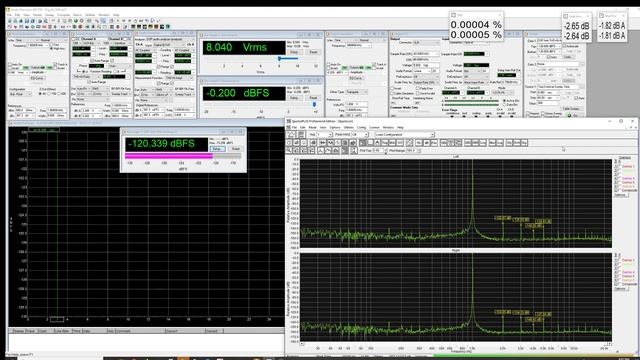Open Peak Hold dropdown in SpectraPLUS

[360, 134]
